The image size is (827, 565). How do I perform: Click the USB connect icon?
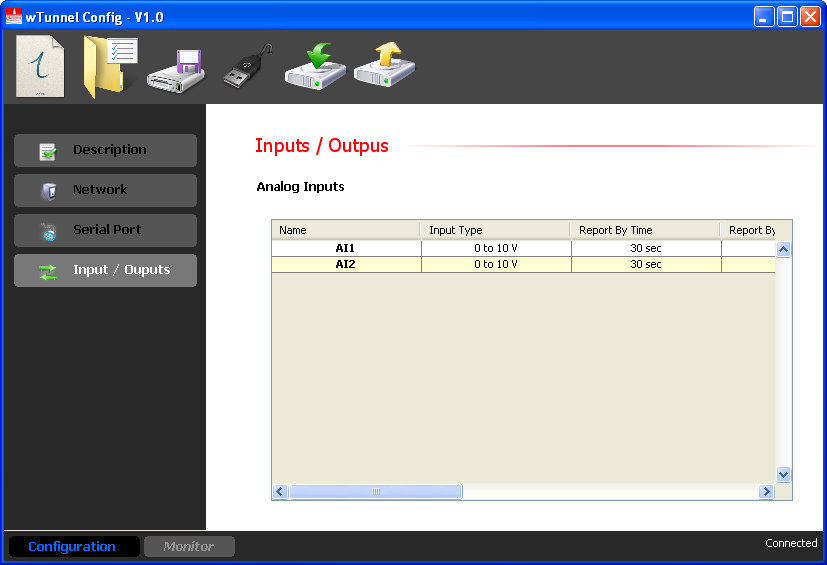pos(246,68)
